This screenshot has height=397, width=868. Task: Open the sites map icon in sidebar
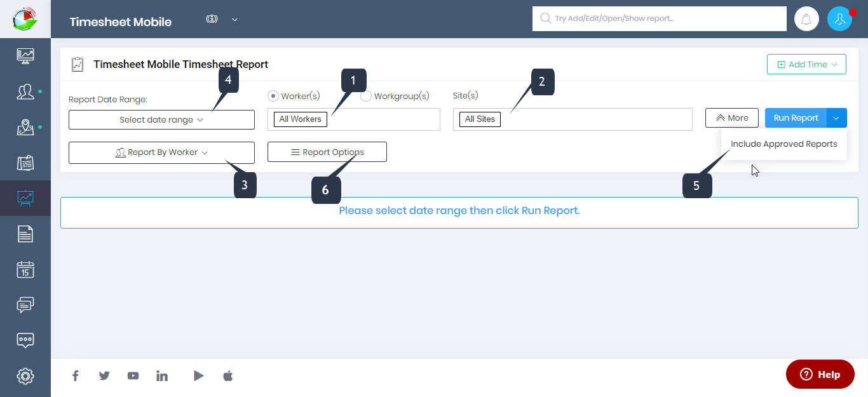(x=25, y=128)
